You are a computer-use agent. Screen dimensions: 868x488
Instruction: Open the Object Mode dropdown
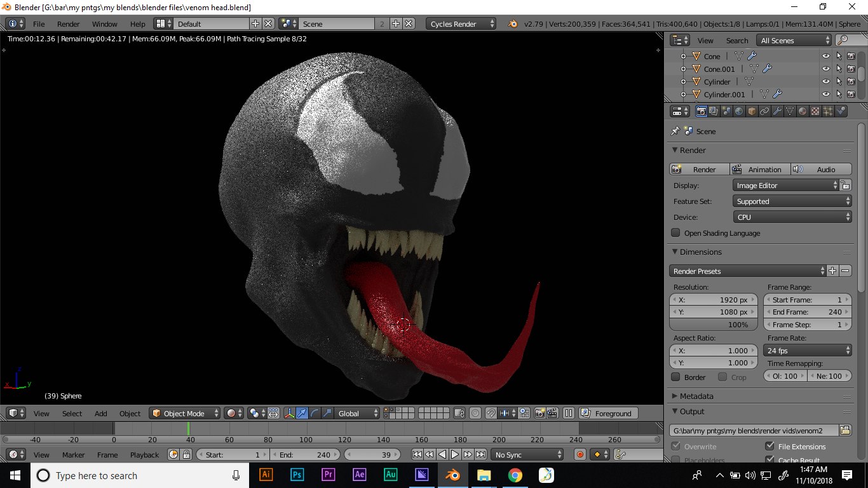coord(183,413)
